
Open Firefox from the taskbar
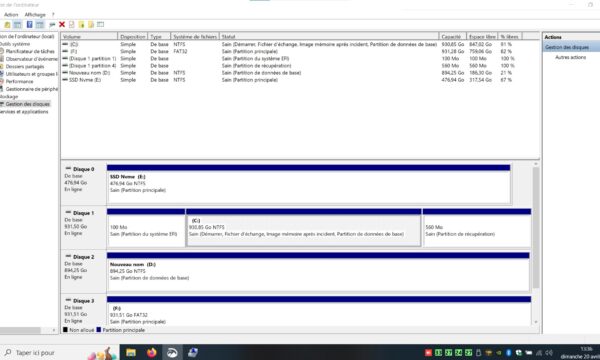point(151,352)
